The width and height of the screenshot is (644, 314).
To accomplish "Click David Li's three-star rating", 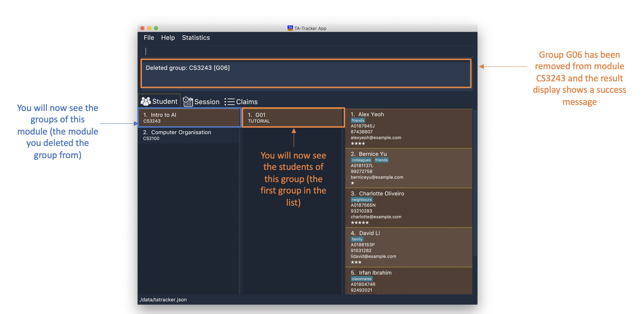I will pos(356,262).
